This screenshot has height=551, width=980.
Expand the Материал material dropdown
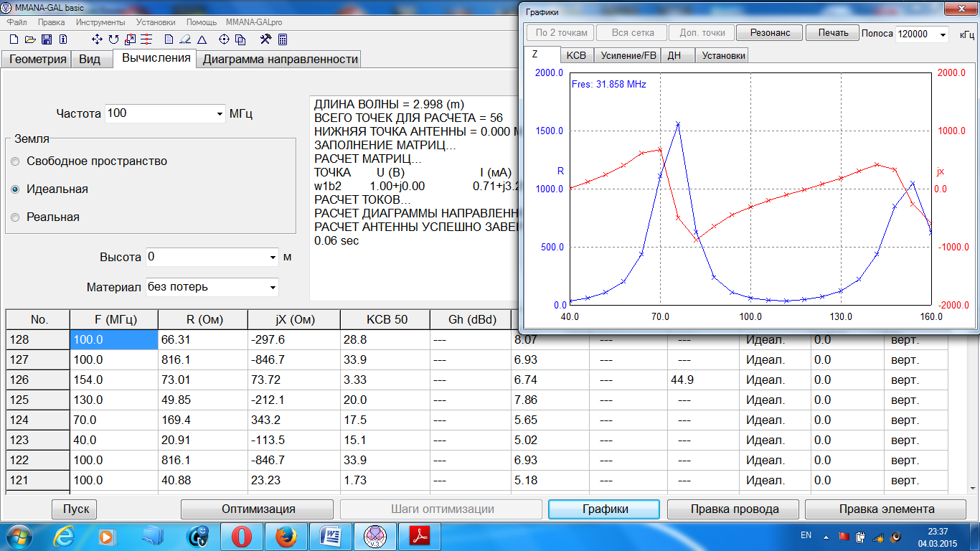coord(273,288)
